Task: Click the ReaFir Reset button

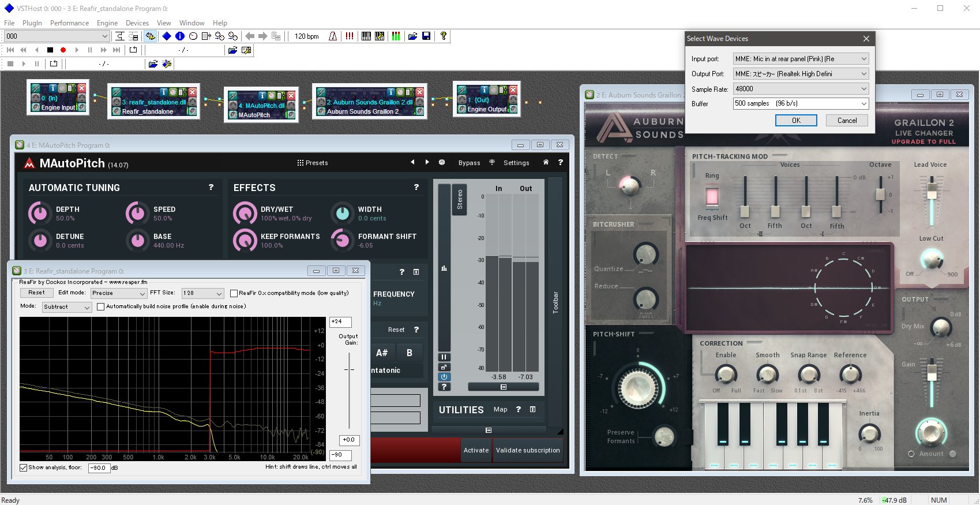Action: pyautogui.click(x=36, y=293)
